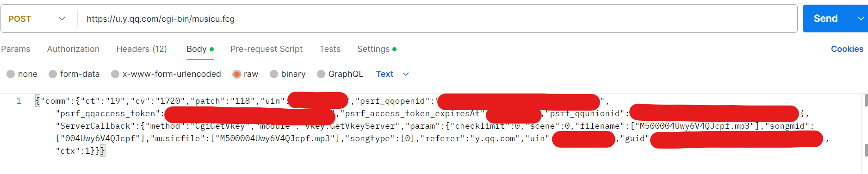Select the GraphQL body option

pos(340,74)
